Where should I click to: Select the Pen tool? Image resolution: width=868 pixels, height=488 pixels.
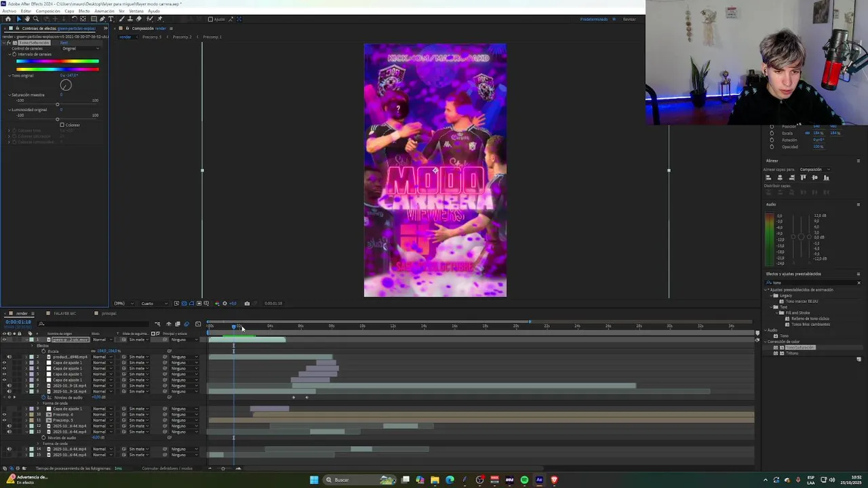point(102,19)
